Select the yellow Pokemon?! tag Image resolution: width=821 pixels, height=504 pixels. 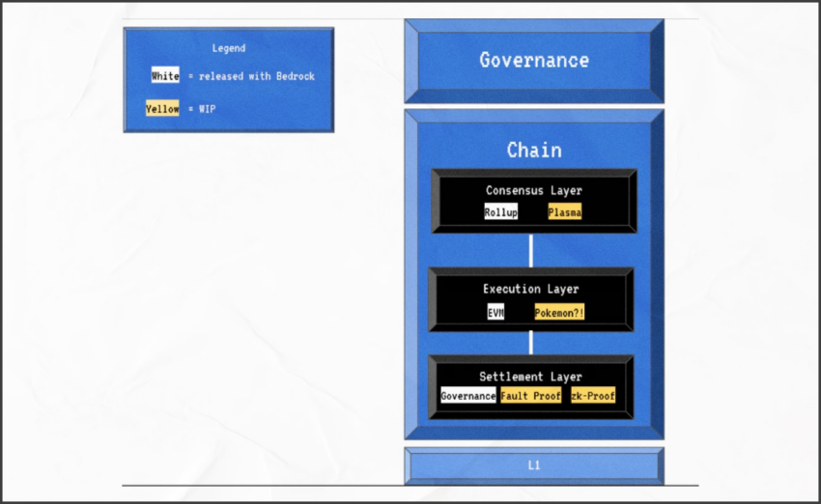pos(559,313)
